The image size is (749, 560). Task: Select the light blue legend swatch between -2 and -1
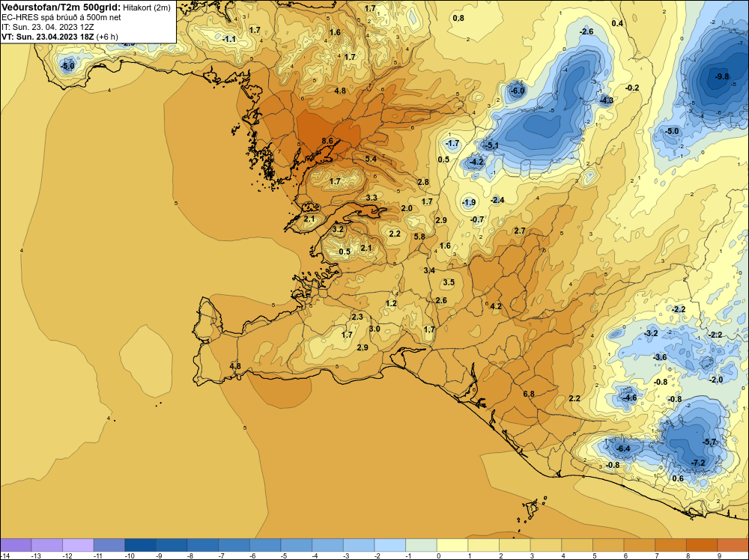click(389, 545)
